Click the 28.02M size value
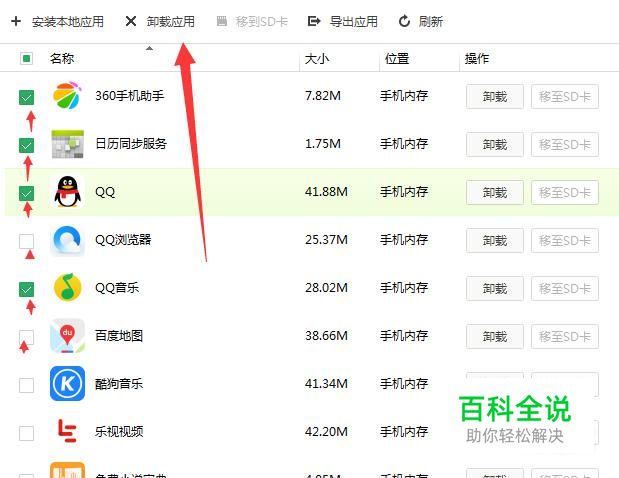The image size is (619, 478). tap(326, 288)
